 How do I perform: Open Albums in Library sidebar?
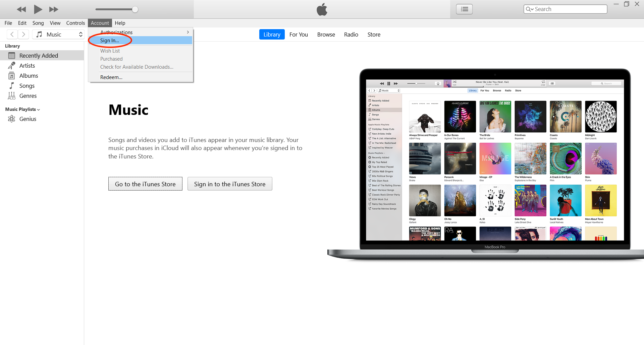[29, 76]
